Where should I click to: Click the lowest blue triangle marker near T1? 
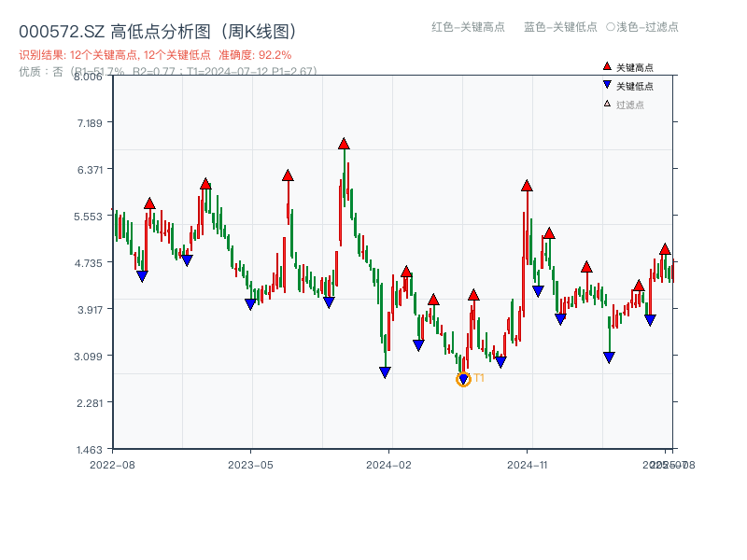tap(461, 376)
